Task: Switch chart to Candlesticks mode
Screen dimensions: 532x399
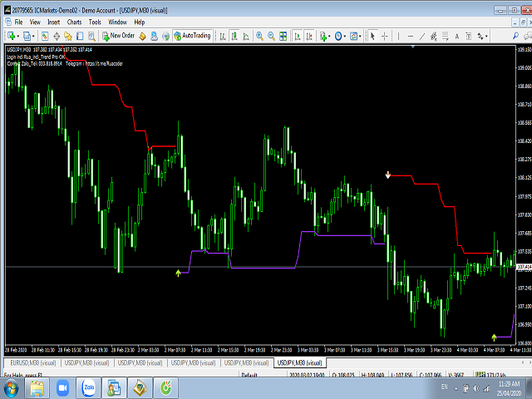Action: [x=234, y=36]
